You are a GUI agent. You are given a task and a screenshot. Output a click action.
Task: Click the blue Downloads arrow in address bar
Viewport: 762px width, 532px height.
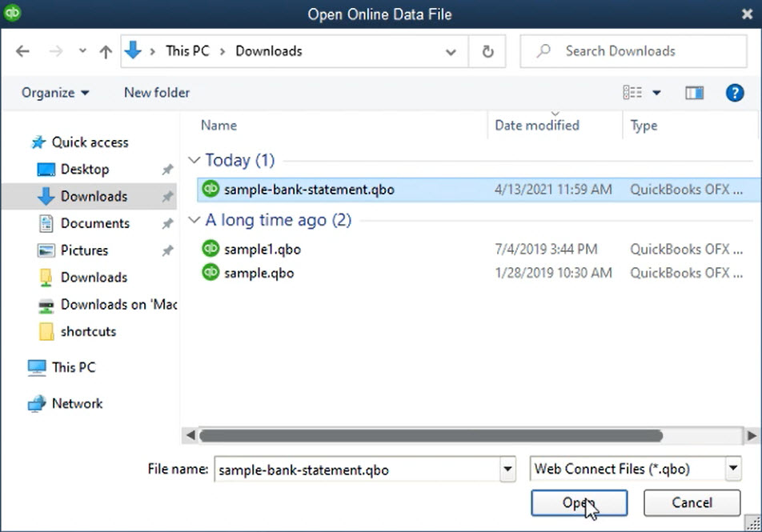[133, 50]
